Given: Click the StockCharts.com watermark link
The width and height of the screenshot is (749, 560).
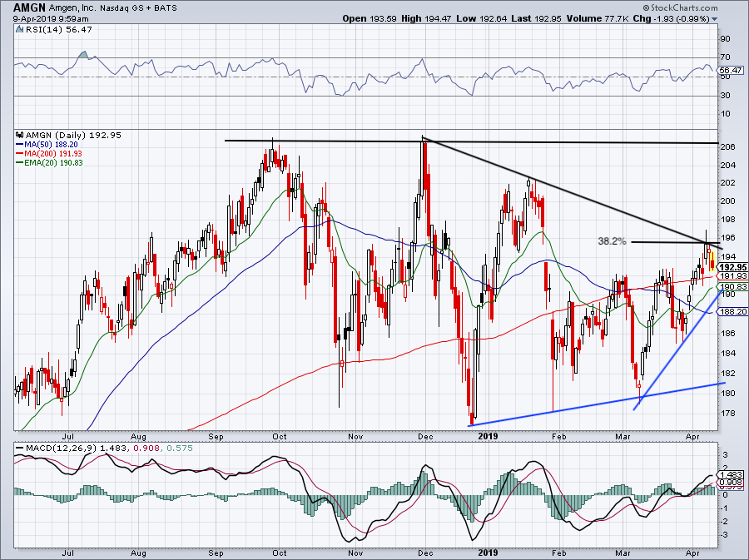Looking at the screenshot, I should [x=680, y=7].
